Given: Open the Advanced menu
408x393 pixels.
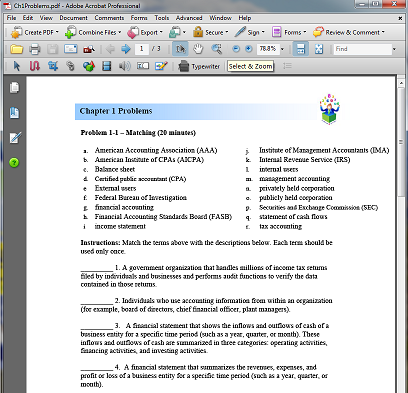Looking at the screenshot, I should (x=189, y=18).
